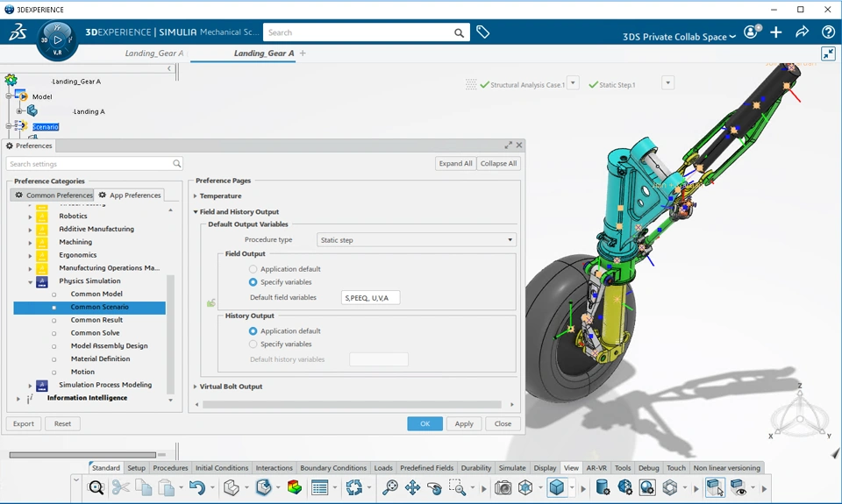
Task: Expand the Temperature section
Action: click(x=196, y=196)
